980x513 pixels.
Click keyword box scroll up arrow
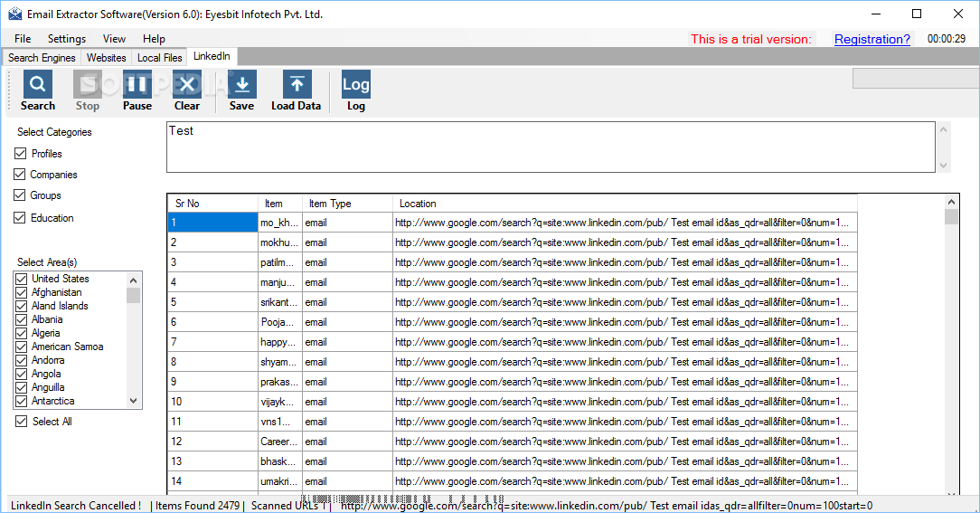click(944, 129)
